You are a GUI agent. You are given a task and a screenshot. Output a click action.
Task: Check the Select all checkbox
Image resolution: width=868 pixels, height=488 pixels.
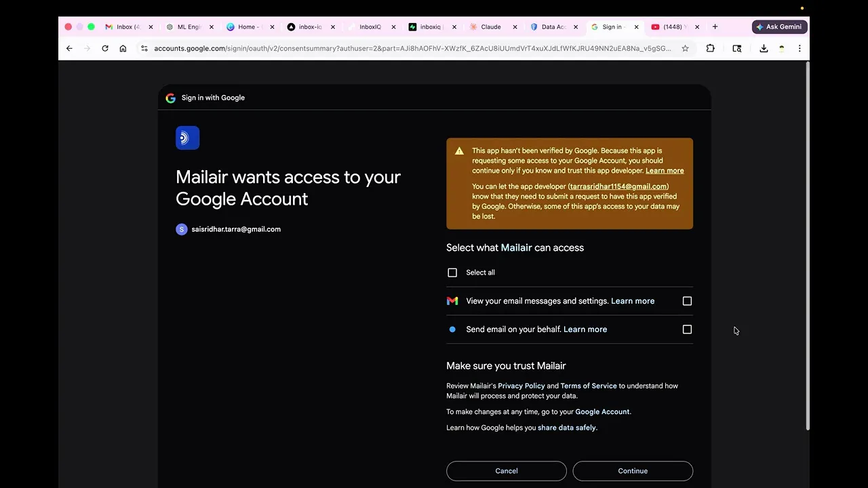452,272
